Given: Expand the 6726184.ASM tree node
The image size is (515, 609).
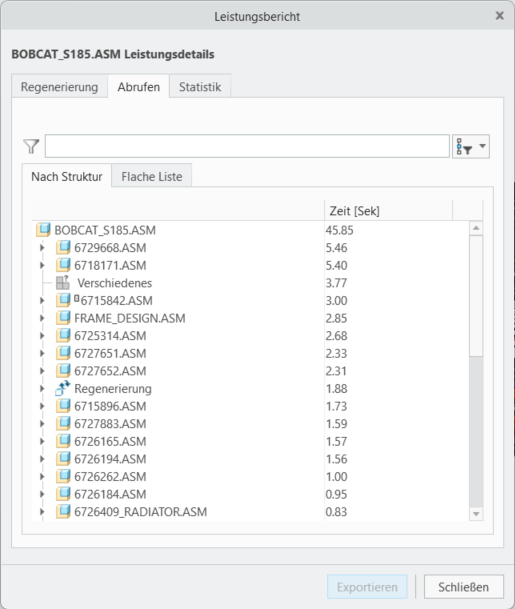Looking at the screenshot, I should click(42, 494).
